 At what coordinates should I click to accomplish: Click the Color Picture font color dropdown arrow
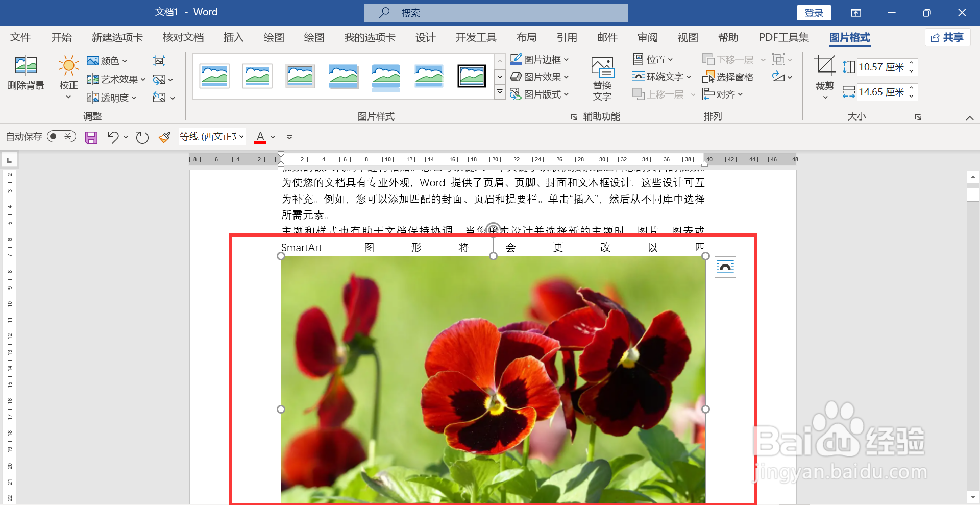(x=273, y=137)
